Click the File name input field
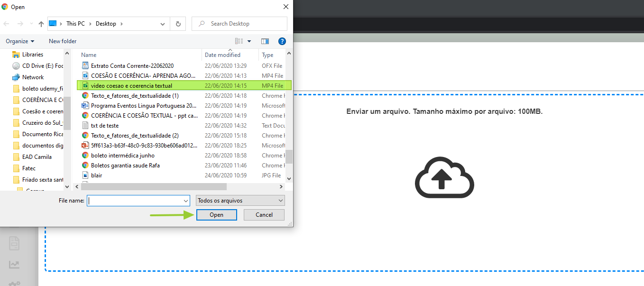The height and width of the screenshot is (286, 644). 135,201
